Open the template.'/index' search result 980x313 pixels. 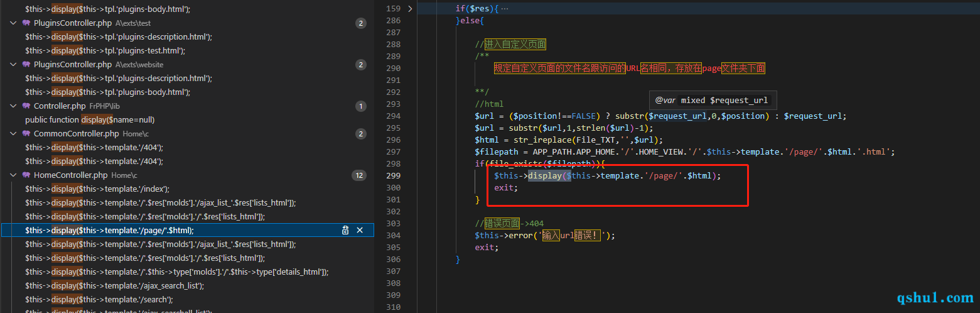click(x=97, y=189)
